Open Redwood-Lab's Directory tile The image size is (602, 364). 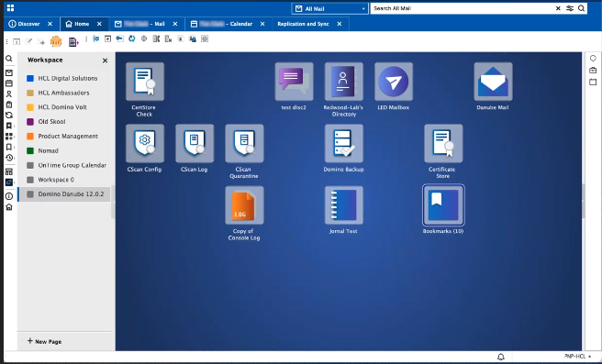(x=343, y=82)
